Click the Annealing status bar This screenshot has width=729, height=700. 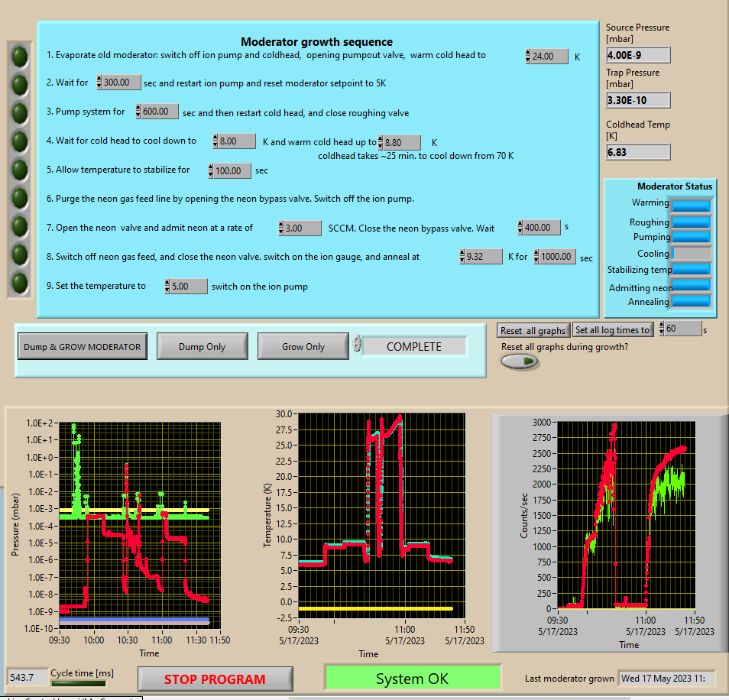pos(692,301)
